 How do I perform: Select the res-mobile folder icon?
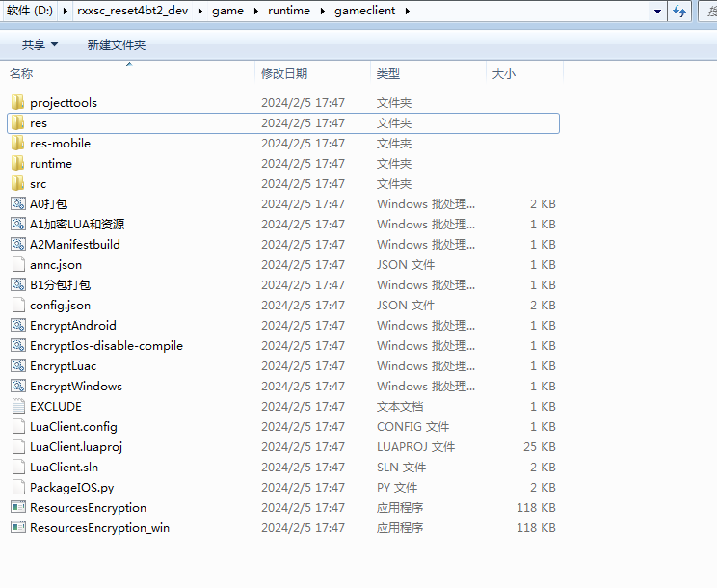(17, 144)
